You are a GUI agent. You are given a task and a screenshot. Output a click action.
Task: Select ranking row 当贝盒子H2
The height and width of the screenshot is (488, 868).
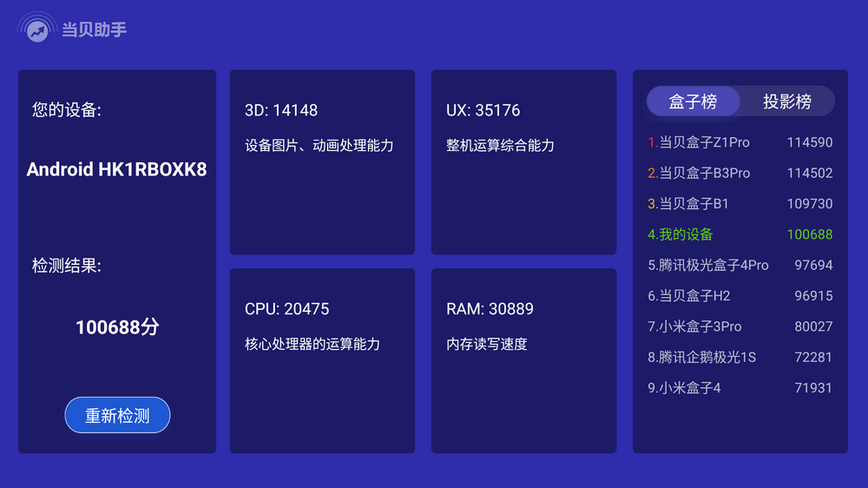click(740, 296)
